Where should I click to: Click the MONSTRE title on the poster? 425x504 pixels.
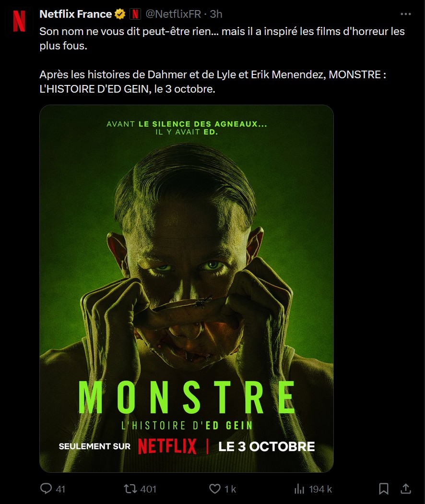coord(186,397)
